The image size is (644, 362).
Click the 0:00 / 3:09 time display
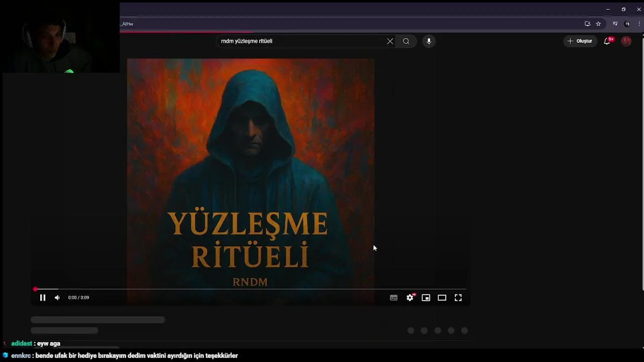click(x=78, y=298)
